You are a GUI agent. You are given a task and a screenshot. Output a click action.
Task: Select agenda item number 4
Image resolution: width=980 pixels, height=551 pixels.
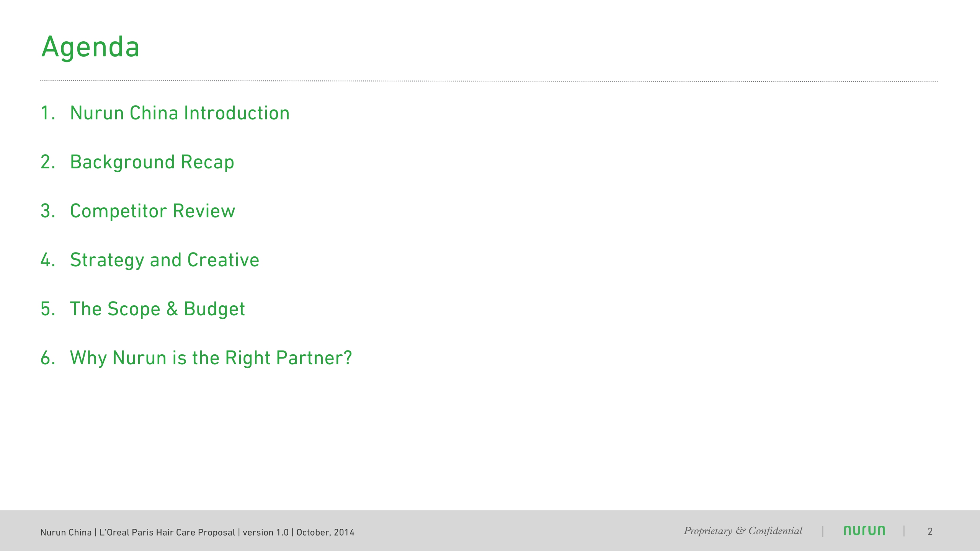[x=46, y=259]
